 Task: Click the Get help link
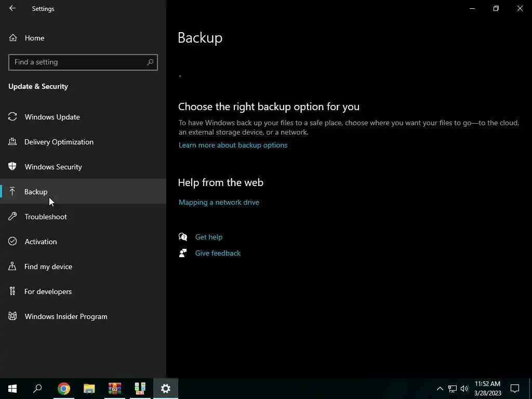tap(209, 237)
